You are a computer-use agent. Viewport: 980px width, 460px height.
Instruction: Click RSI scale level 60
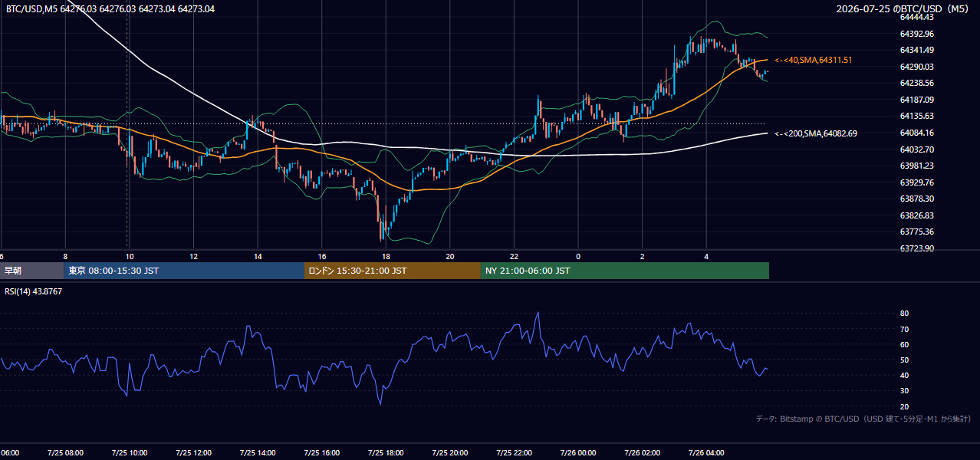904,344
